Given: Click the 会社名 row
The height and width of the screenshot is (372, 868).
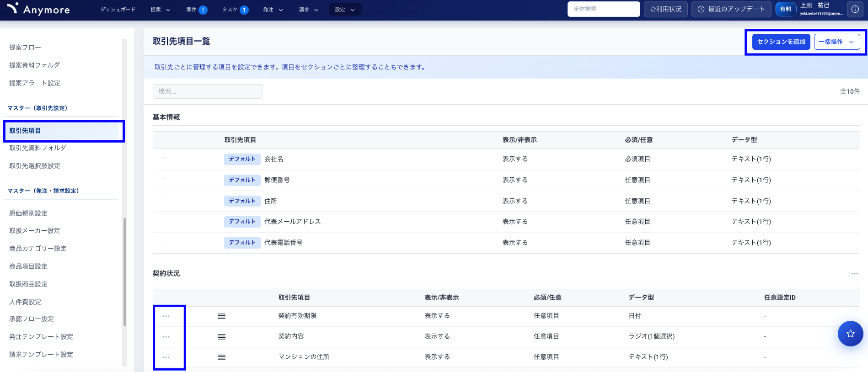Looking at the screenshot, I should 506,159.
